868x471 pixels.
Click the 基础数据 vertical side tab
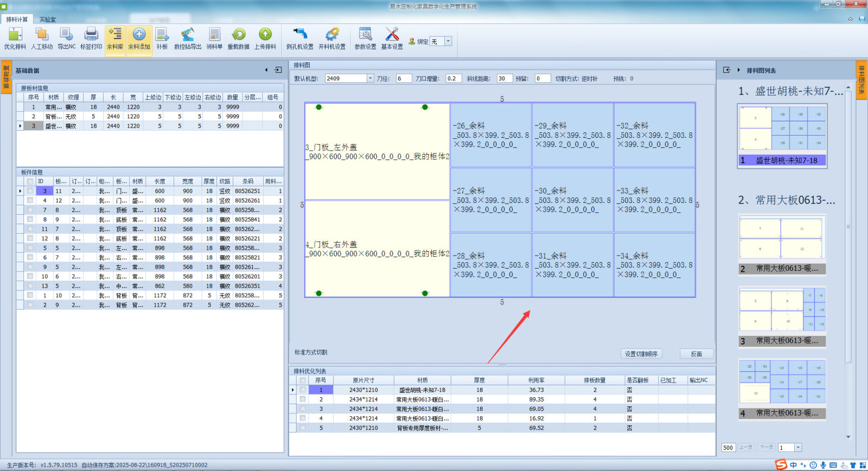point(7,77)
